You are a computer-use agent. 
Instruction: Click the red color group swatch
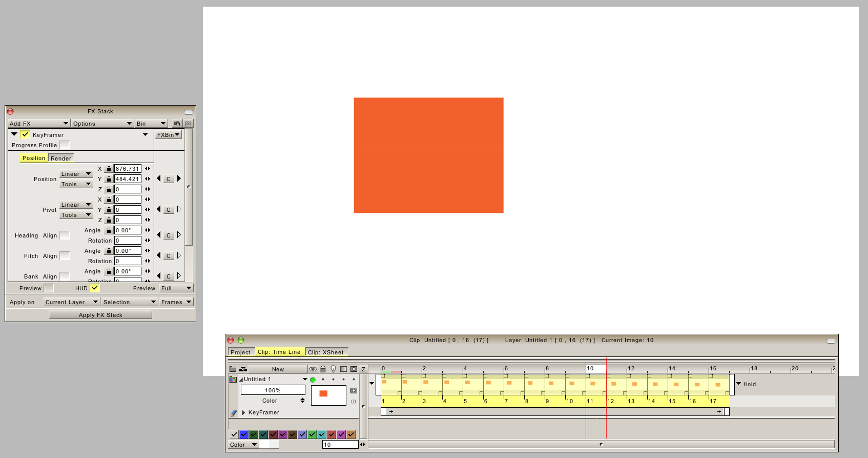click(332, 434)
